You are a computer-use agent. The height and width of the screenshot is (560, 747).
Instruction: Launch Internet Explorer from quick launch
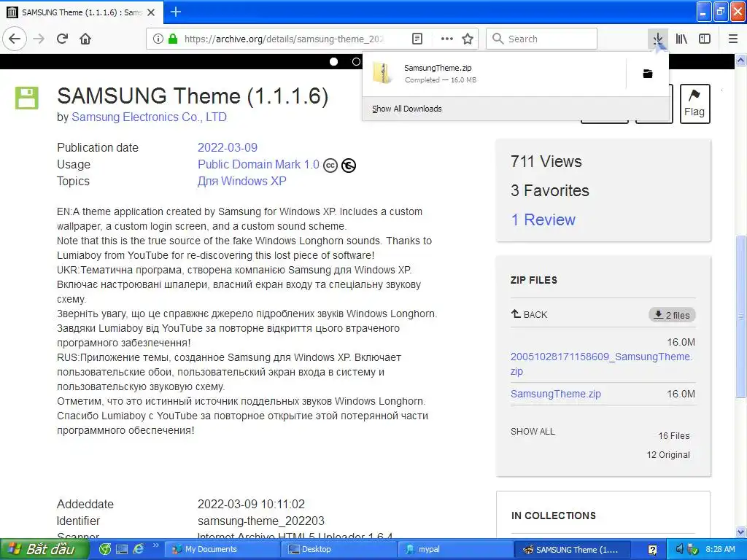click(138, 549)
